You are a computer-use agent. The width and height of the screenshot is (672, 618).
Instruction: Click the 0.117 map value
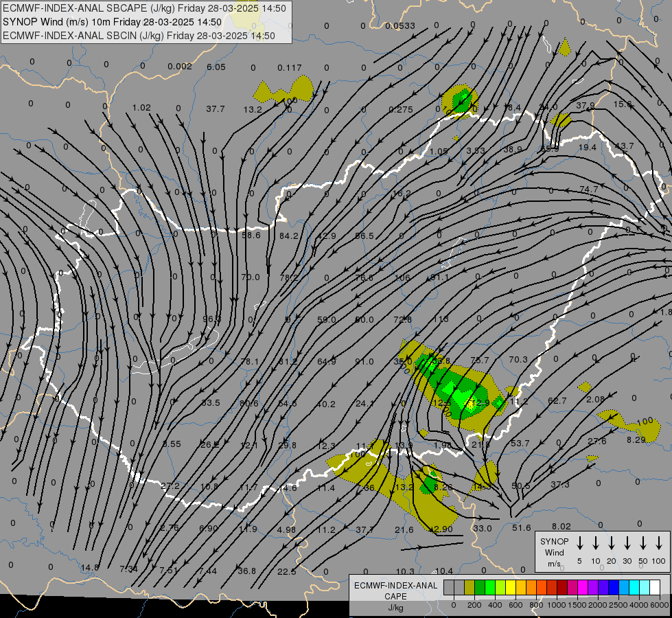coord(289,68)
